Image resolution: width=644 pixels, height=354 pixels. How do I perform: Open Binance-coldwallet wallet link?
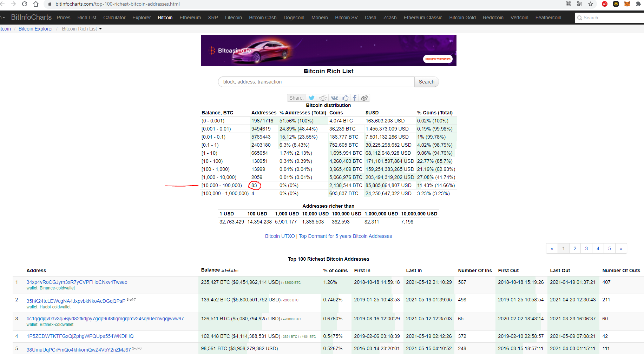coord(57,288)
